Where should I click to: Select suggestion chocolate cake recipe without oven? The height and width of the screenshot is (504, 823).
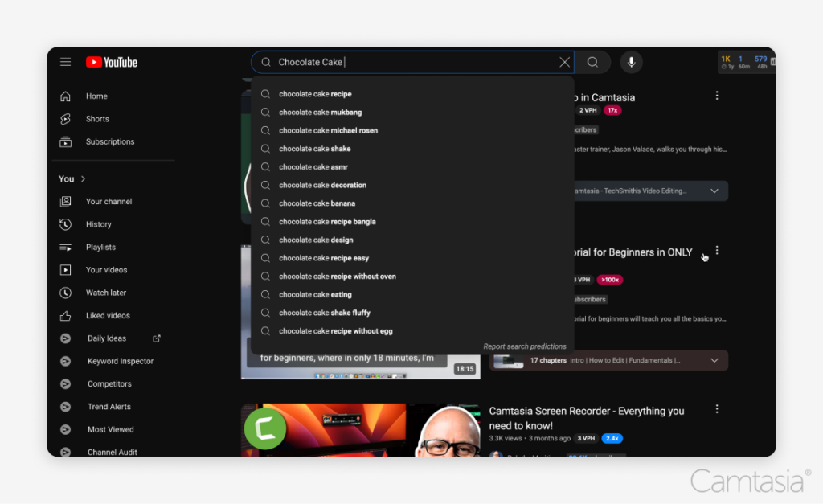click(x=412, y=277)
